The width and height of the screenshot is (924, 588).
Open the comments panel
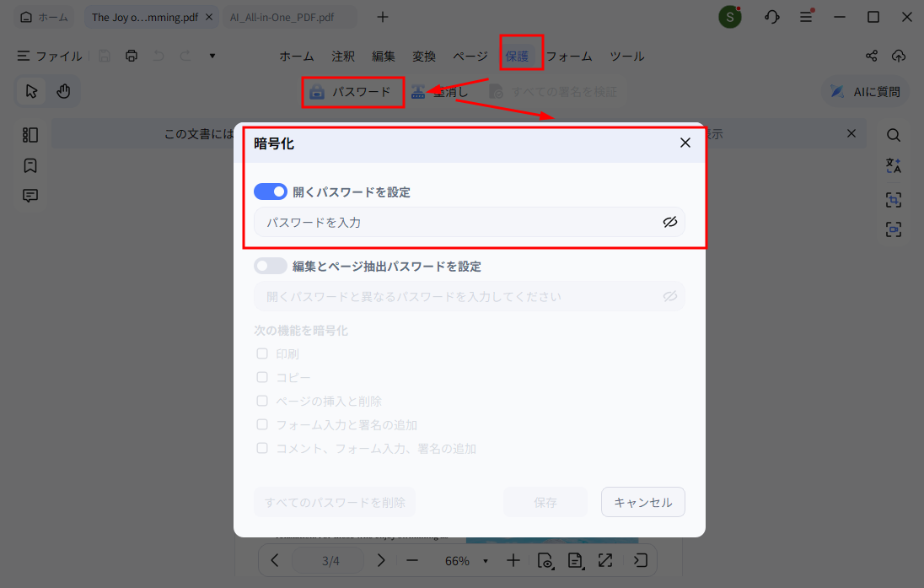(30, 195)
